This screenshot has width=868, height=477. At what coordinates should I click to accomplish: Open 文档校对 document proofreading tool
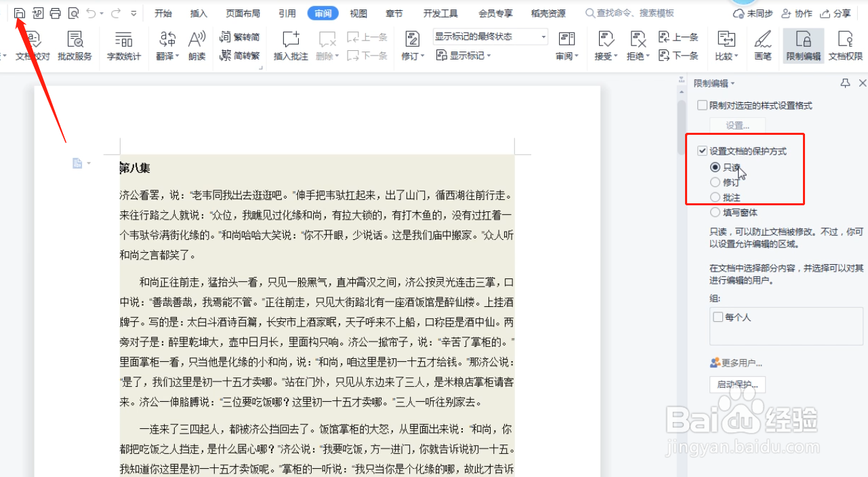[33, 45]
